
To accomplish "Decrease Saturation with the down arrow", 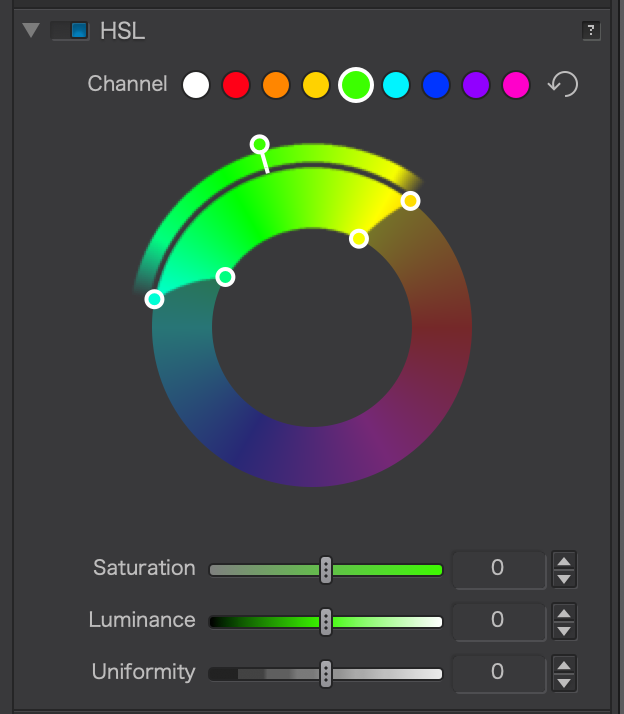I will coord(564,579).
